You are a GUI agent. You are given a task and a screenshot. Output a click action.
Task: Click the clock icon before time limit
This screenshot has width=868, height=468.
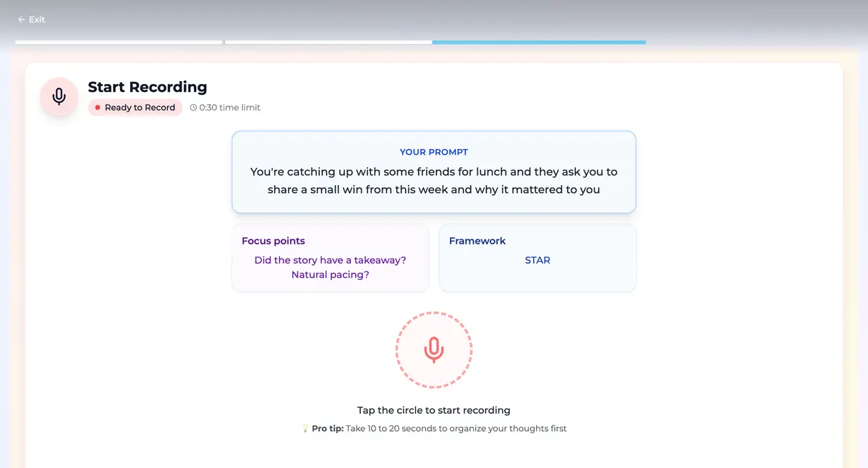(x=193, y=108)
